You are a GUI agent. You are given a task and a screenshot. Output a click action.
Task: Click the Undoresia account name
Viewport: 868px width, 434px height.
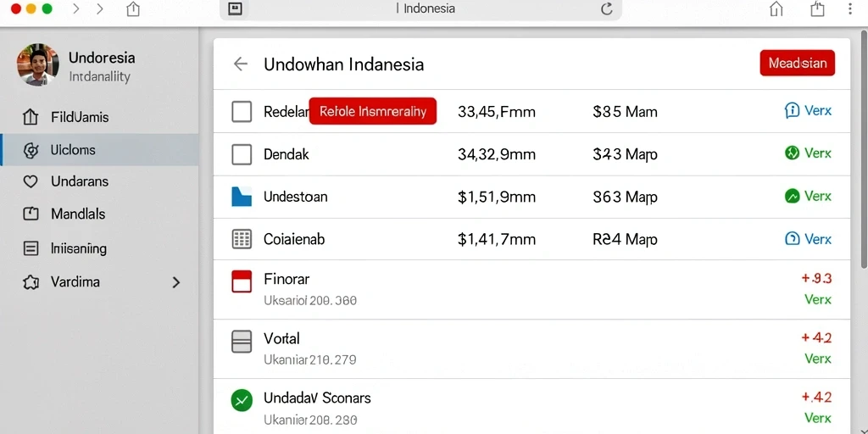point(102,58)
